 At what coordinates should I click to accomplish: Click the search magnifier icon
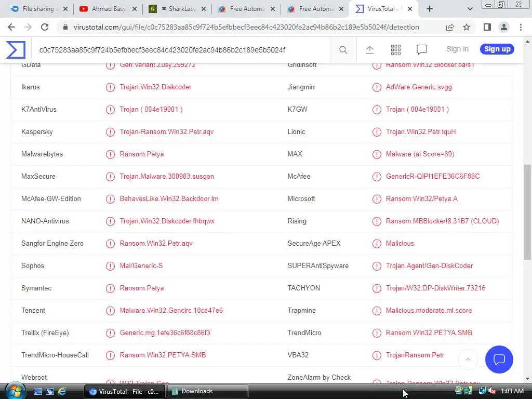tap(343, 50)
